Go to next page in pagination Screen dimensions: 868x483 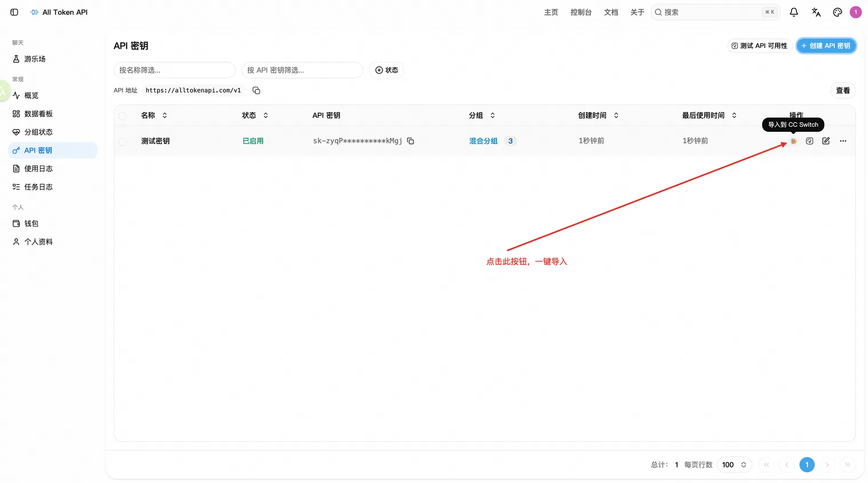[827, 465]
